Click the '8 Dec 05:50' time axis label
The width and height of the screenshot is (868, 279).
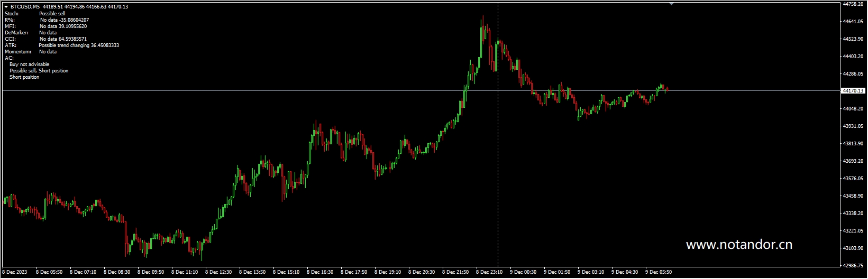coord(49,272)
